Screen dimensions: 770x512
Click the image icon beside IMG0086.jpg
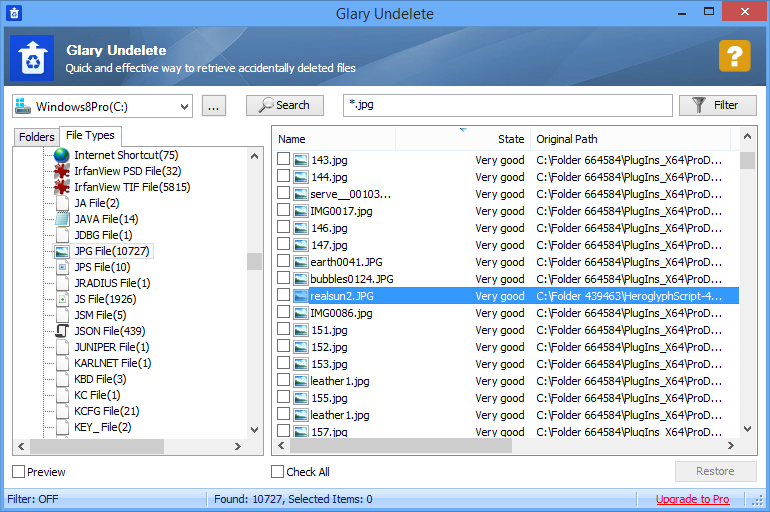[x=301, y=313]
